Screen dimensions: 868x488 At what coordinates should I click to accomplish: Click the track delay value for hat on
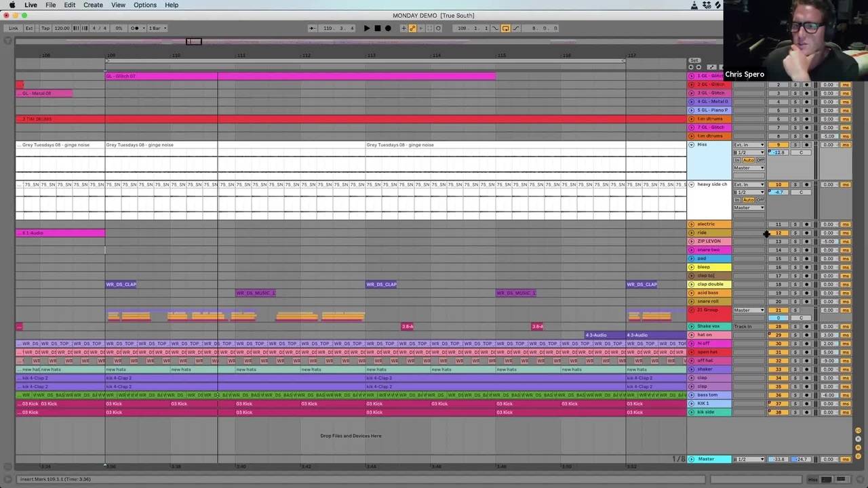click(829, 335)
